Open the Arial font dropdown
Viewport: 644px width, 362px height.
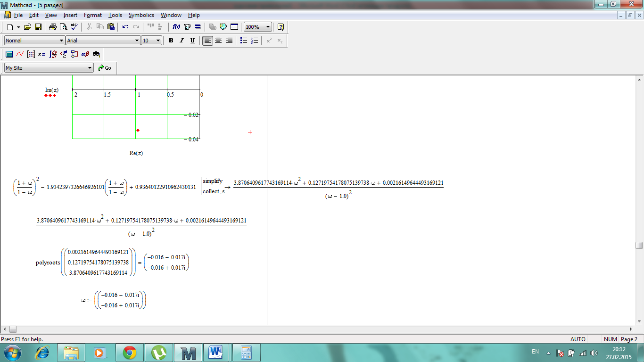pos(137,41)
